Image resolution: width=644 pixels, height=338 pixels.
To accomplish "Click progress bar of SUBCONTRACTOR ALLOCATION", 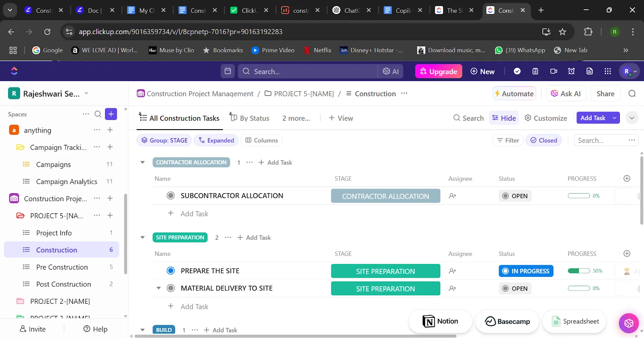I will [x=579, y=196].
